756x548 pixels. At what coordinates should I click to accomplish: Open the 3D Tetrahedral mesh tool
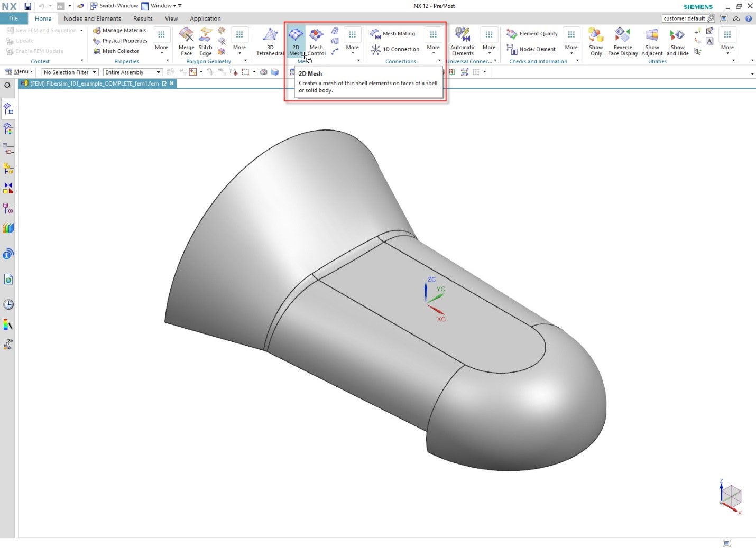(x=270, y=41)
